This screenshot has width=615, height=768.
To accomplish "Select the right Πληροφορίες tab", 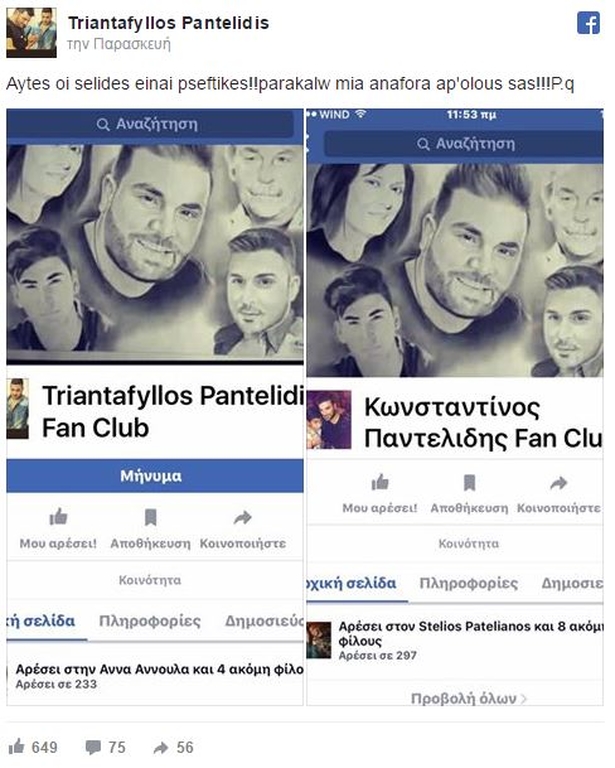I will tap(469, 583).
